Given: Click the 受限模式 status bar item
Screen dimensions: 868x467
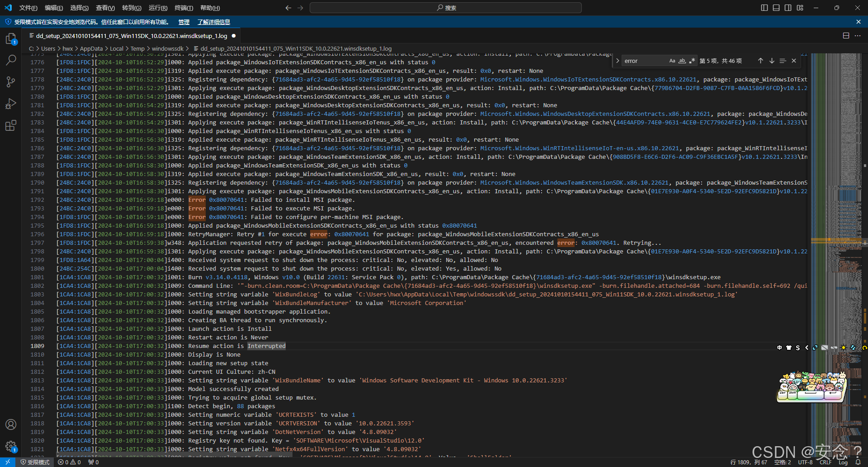Looking at the screenshot, I should tap(35, 462).
